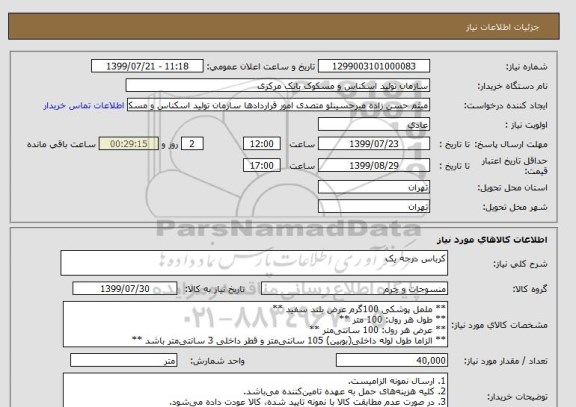Click the label حداقل تاریخ اعتبار قیمت
Screen dimensions: 576x407
click(x=514, y=166)
